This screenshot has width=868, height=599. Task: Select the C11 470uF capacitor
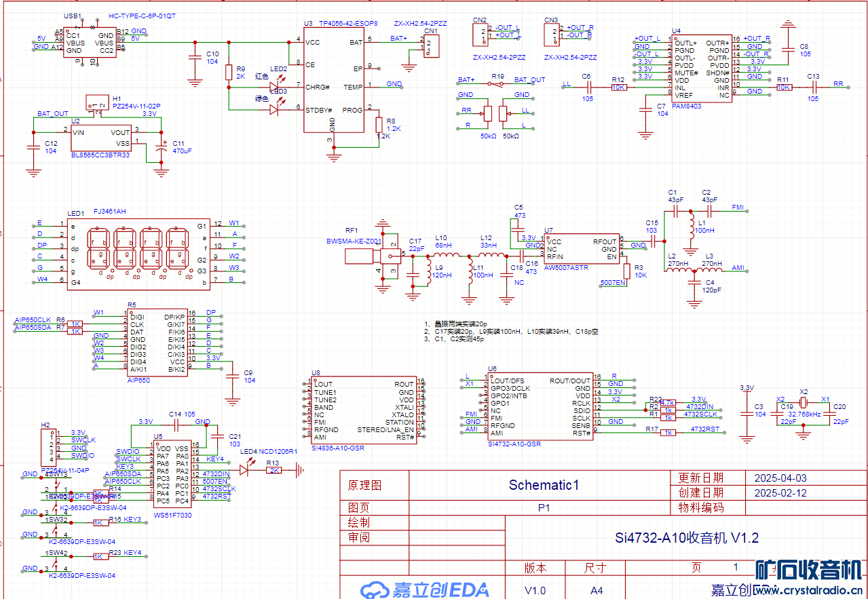point(161,148)
